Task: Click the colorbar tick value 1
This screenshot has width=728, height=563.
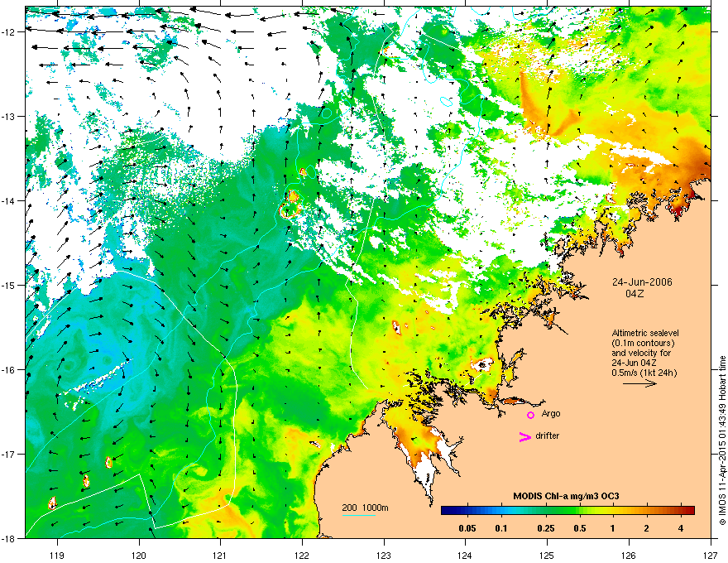Action: (x=613, y=528)
